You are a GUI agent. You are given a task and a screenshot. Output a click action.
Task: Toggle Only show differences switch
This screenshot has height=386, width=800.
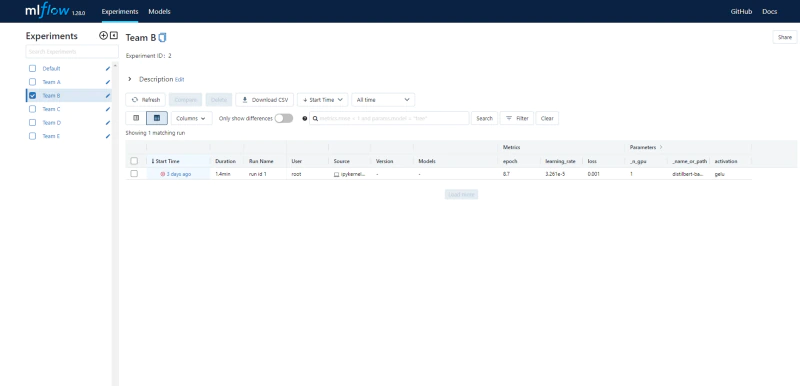[x=284, y=118]
